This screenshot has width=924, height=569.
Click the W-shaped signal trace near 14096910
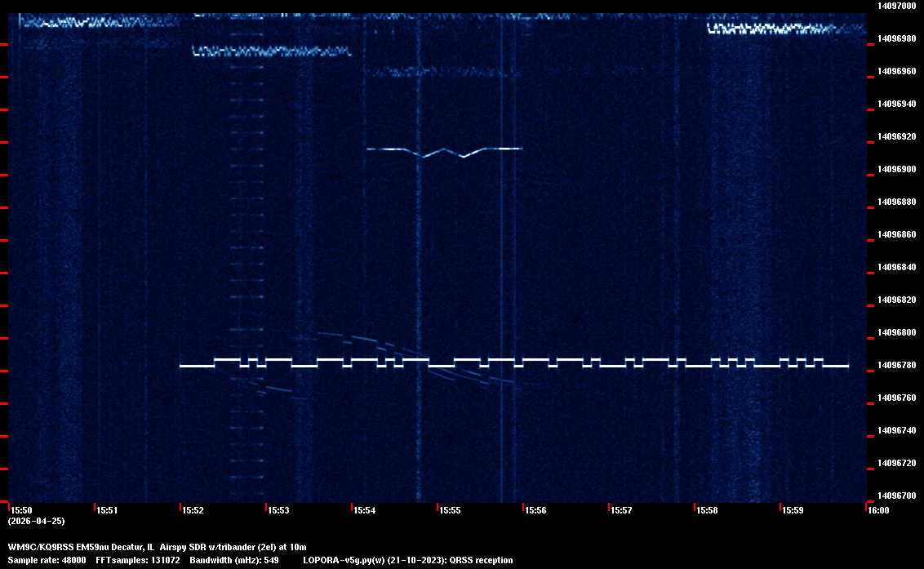click(x=444, y=151)
